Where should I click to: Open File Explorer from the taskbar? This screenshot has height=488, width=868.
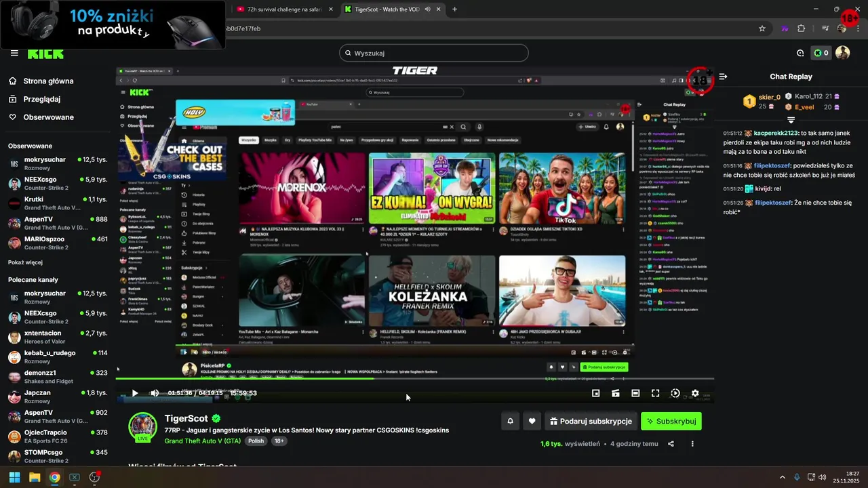coord(35,477)
